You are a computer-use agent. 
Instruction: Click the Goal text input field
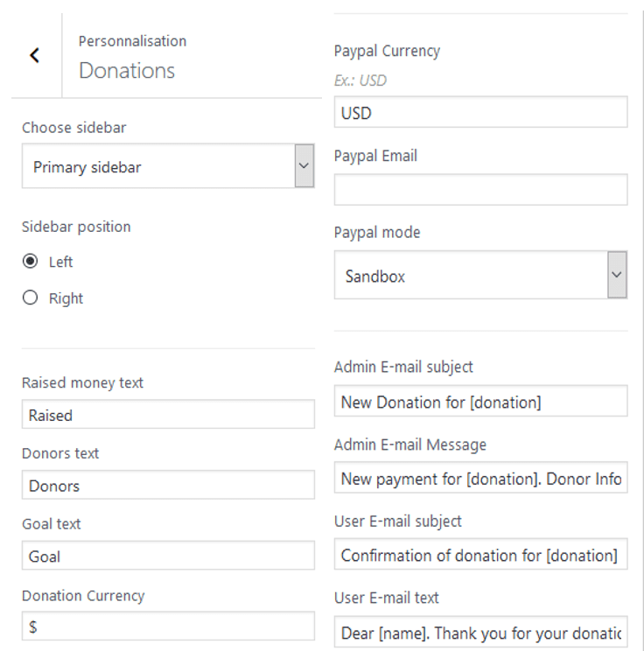coord(168,555)
